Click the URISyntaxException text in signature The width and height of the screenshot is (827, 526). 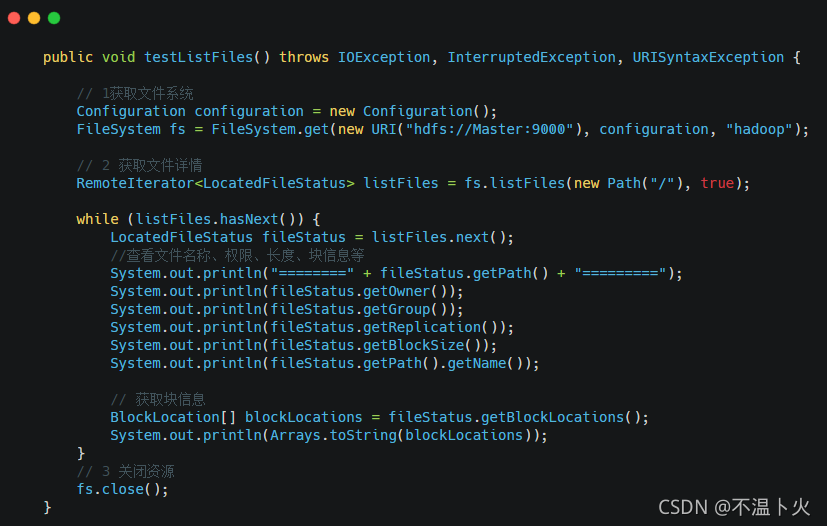[708, 57]
